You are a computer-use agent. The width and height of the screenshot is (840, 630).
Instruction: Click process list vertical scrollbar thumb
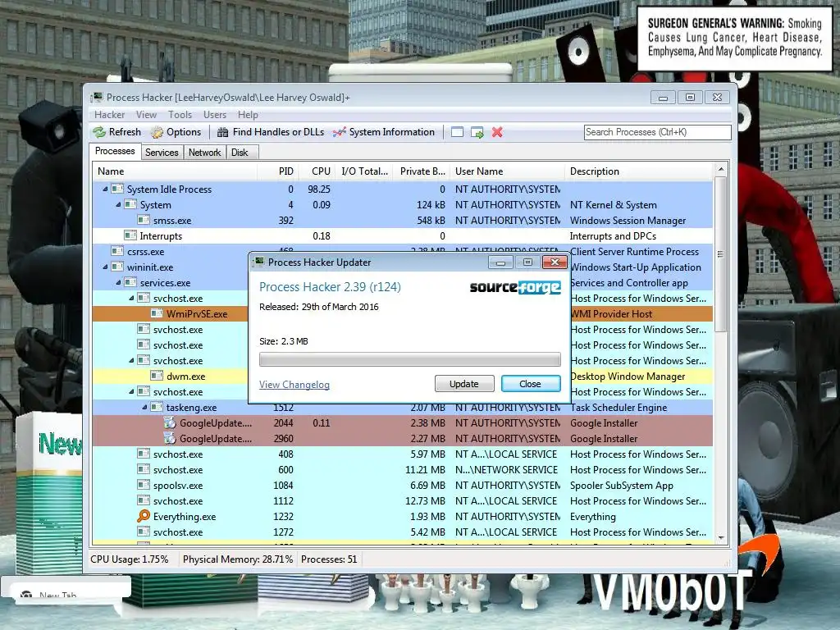tap(720, 254)
